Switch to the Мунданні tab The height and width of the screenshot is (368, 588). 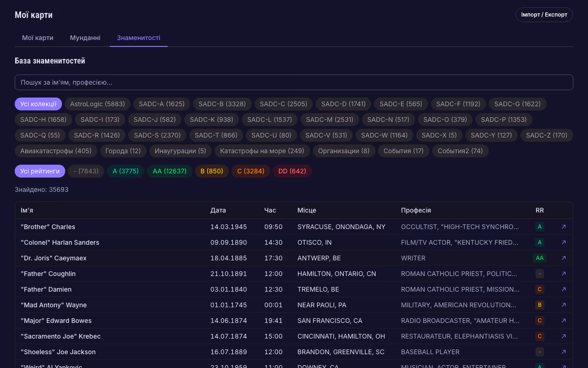[85, 38]
